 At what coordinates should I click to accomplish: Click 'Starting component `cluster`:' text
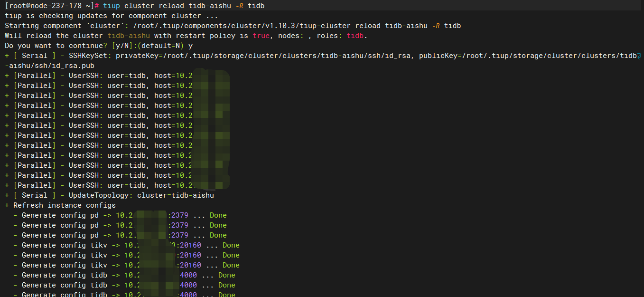(65, 26)
